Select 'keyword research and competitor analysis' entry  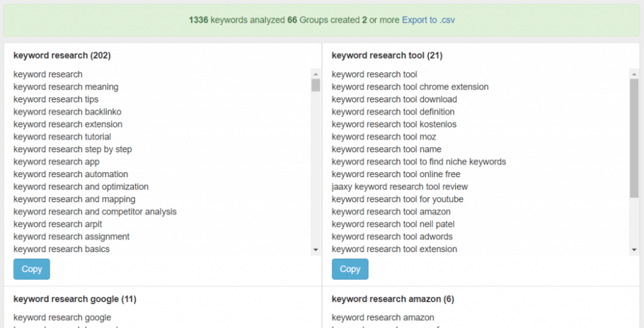pos(95,212)
